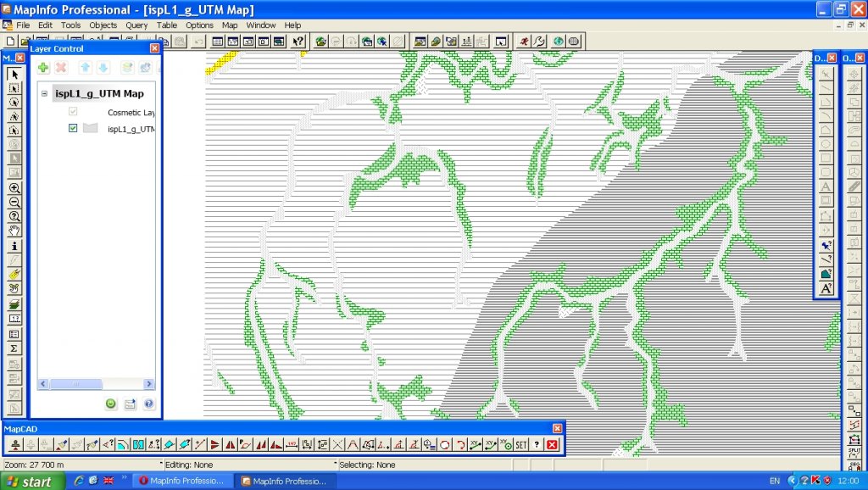The image size is (868, 490).
Task: Click the red X icon in MapCAD toolbar
Action: (x=552, y=444)
